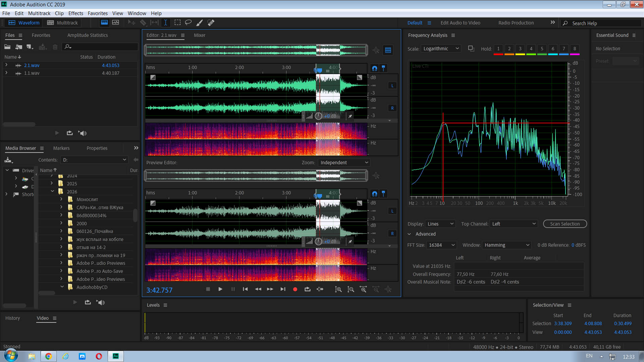
Task: Adjust the Preview Editor volume knob
Action: coord(319,241)
